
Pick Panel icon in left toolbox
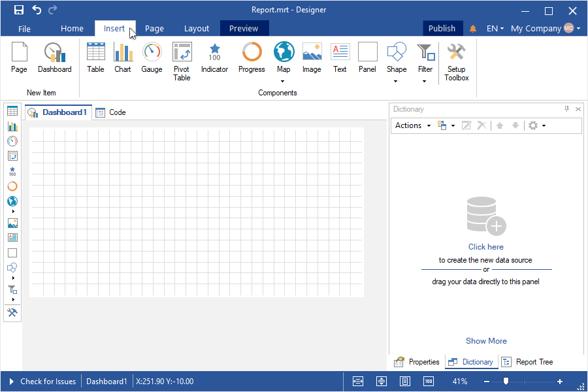pyautogui.click(x=12, y=253)
